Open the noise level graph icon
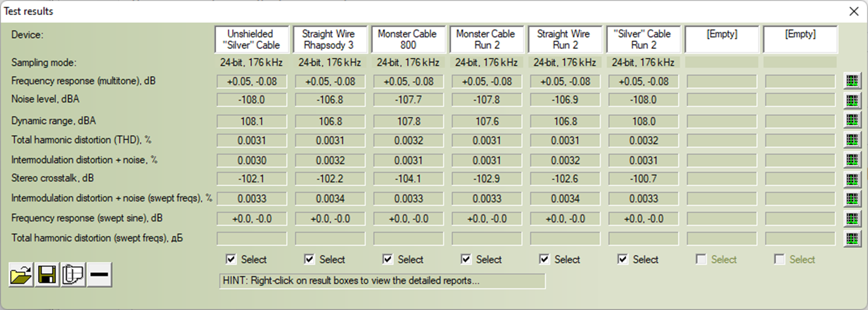 [852, 101]
